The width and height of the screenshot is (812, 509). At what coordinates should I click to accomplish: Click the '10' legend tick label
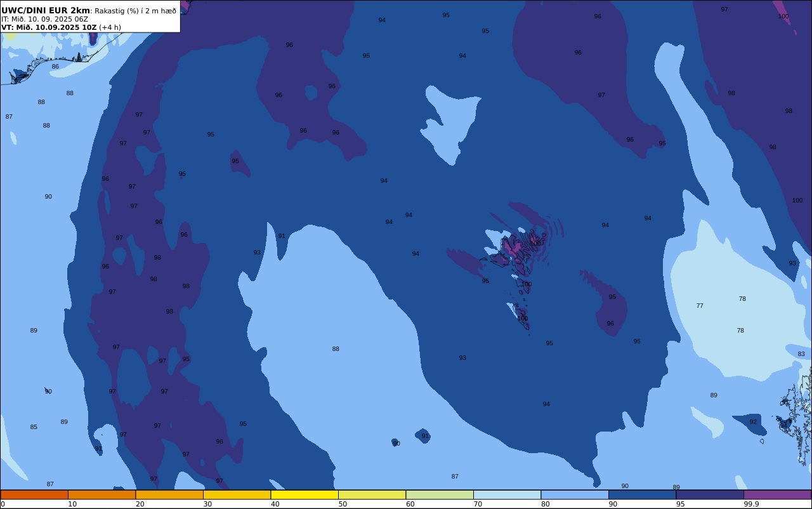click(x=72, y=504)
